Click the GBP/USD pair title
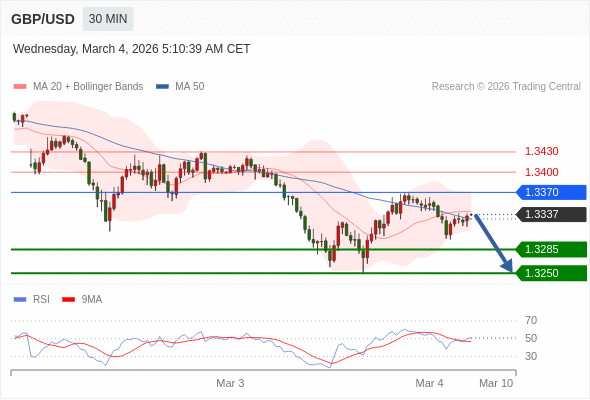The image size is (590, 400). 43,19
